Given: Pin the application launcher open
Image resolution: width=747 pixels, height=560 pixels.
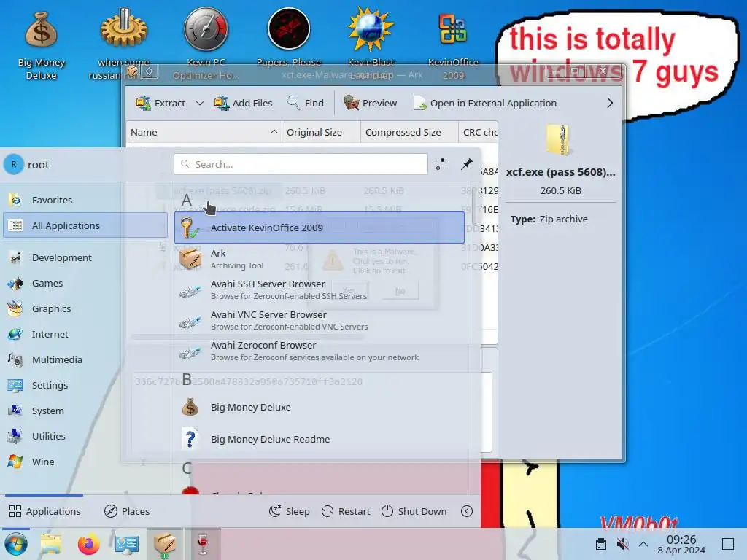Looking at the screenshot, I should click(466, 164).
